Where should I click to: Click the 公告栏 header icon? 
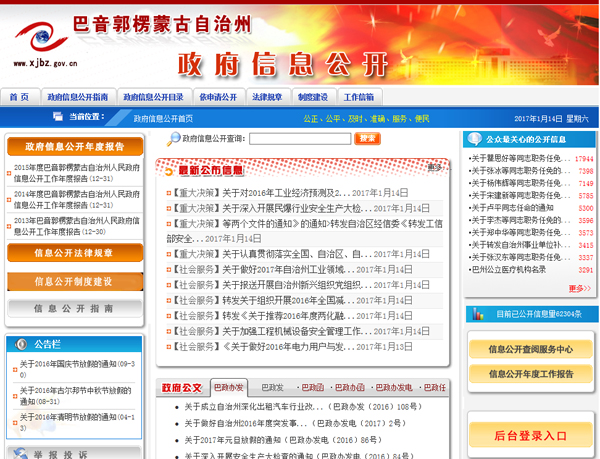(22, 344)
